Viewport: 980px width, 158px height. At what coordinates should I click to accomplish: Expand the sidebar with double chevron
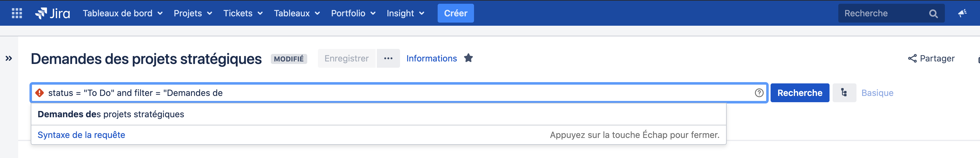pos(9,58)
